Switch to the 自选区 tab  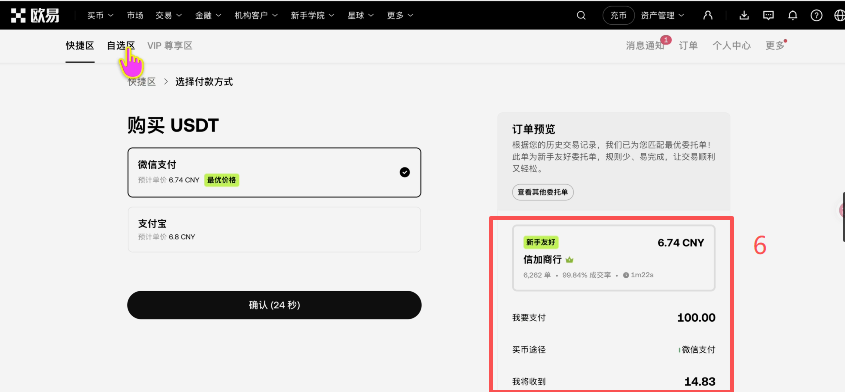click(121, 46)
